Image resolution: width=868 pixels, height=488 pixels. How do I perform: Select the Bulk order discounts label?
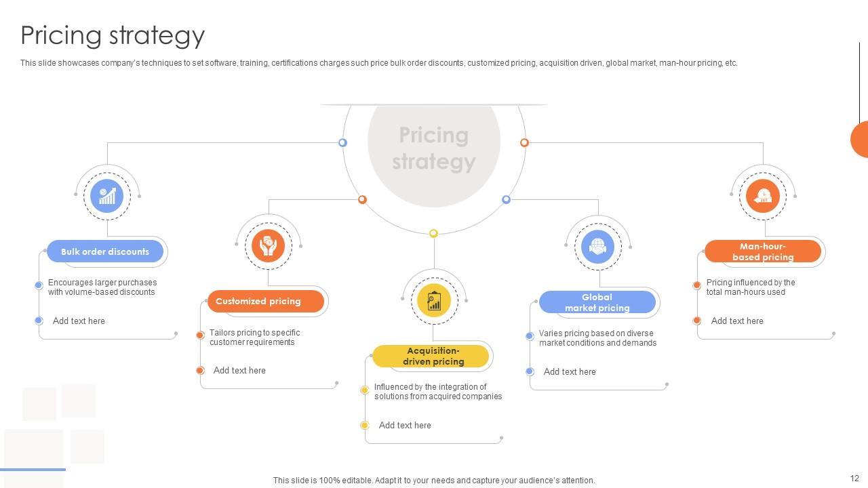[105, 251]
